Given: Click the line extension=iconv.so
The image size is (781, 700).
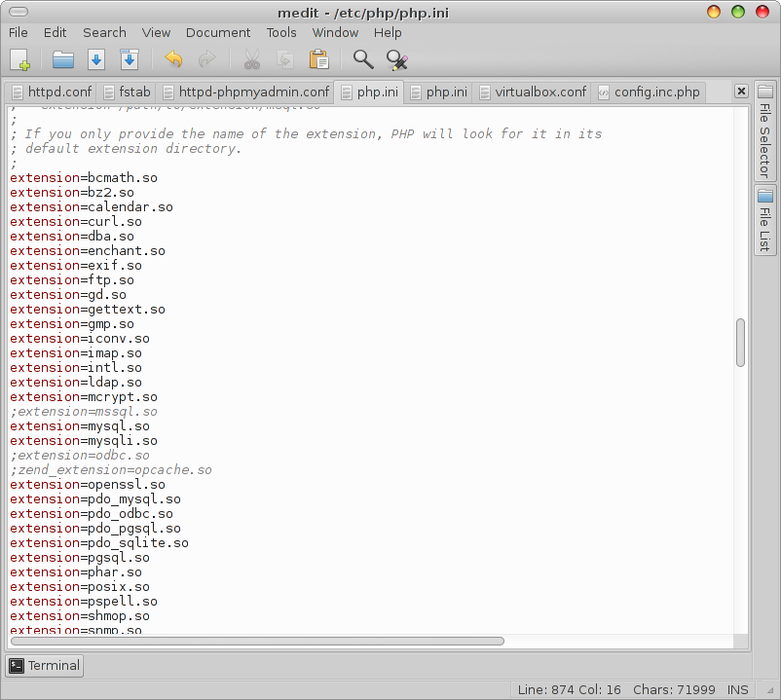Looking at the screenshot, I should coord(80,339).
